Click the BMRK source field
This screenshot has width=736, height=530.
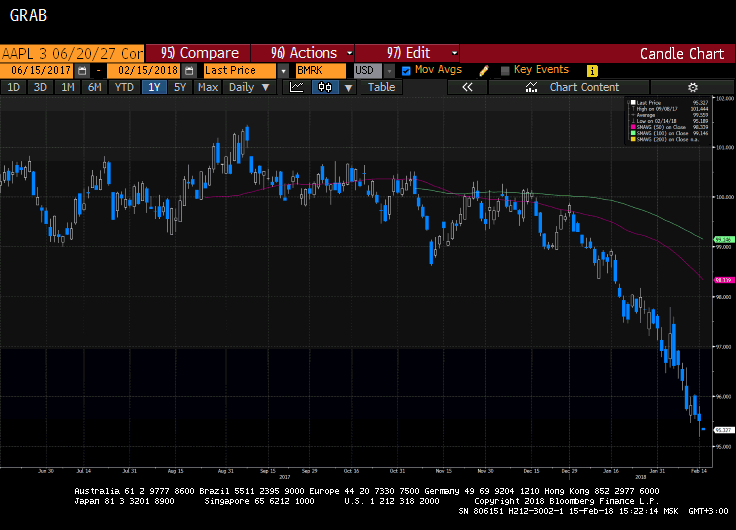point(321,71)
